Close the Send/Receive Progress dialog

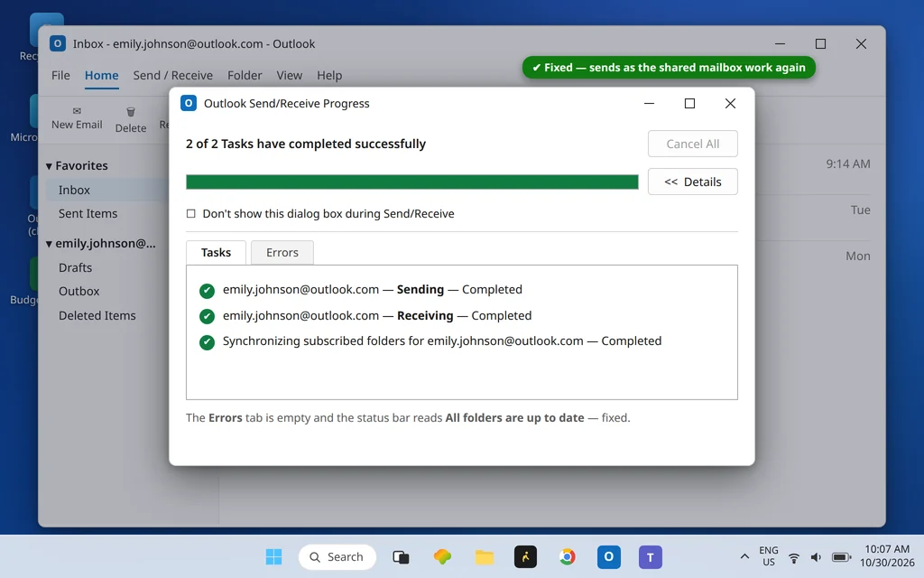pyautogui.click(x=730, y=103)
